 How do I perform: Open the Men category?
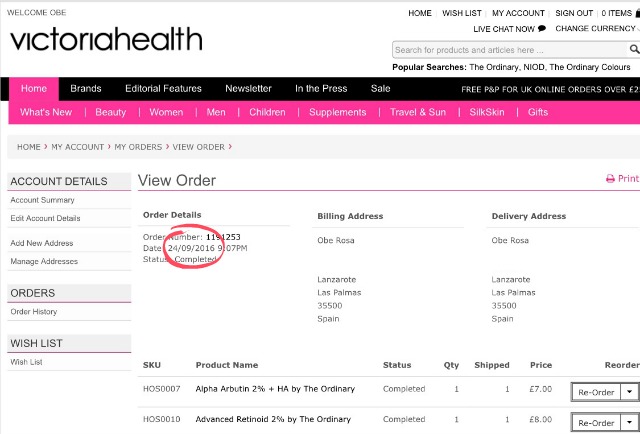[x=216, y=112]
